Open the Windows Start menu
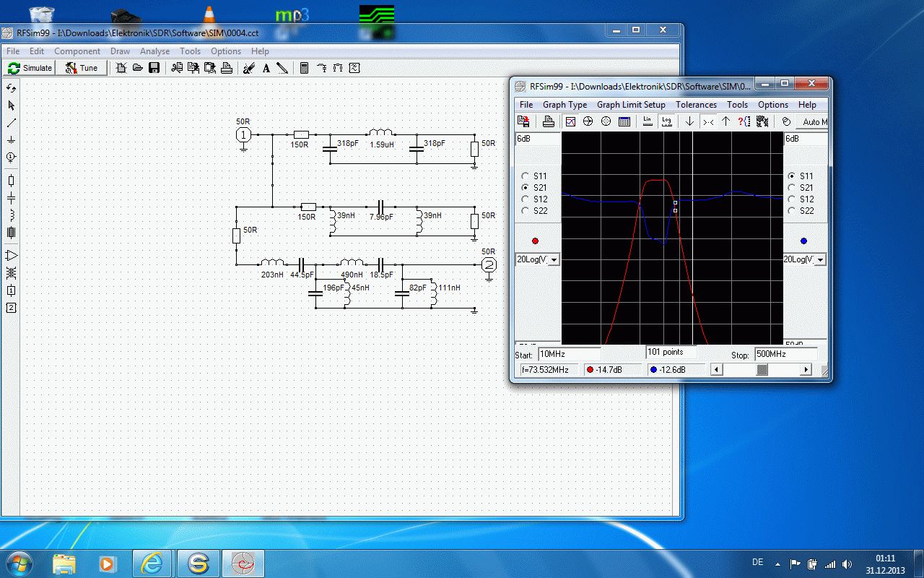 click(x=19, y=563)
